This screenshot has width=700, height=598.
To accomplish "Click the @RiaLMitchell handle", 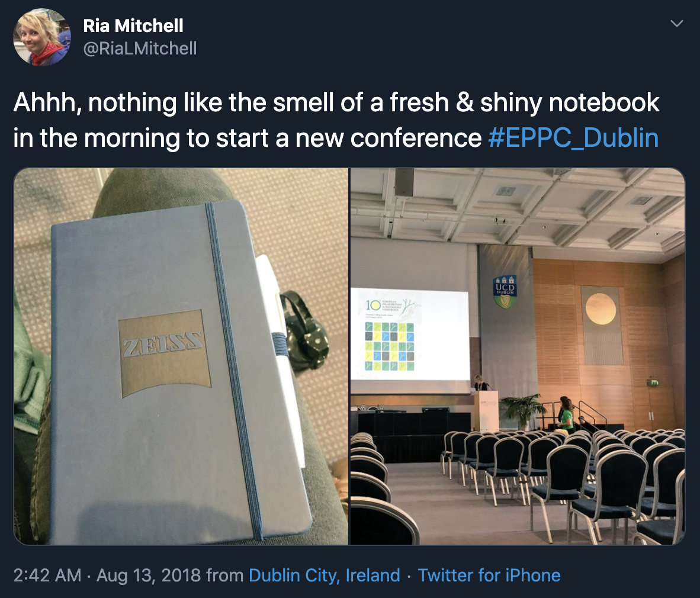I will point(140,49).
